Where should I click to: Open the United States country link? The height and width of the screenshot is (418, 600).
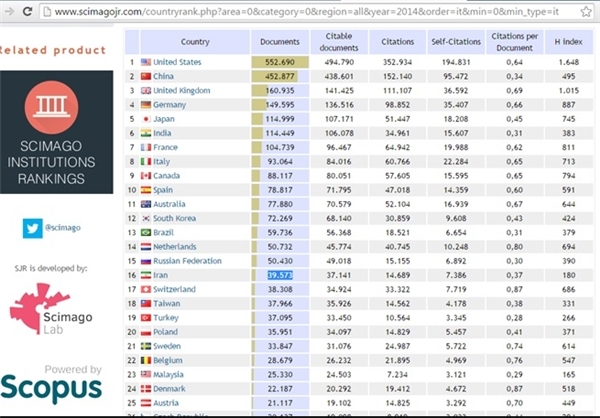coord(177,62)
